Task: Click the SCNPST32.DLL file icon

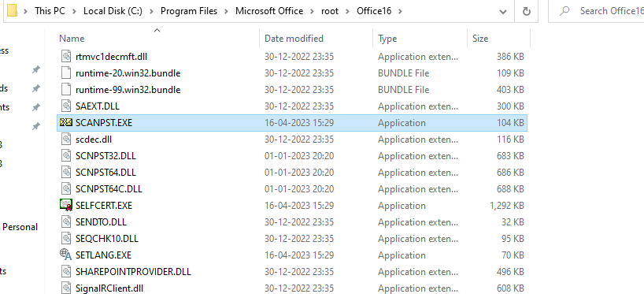Action: (x=66, y=156)
